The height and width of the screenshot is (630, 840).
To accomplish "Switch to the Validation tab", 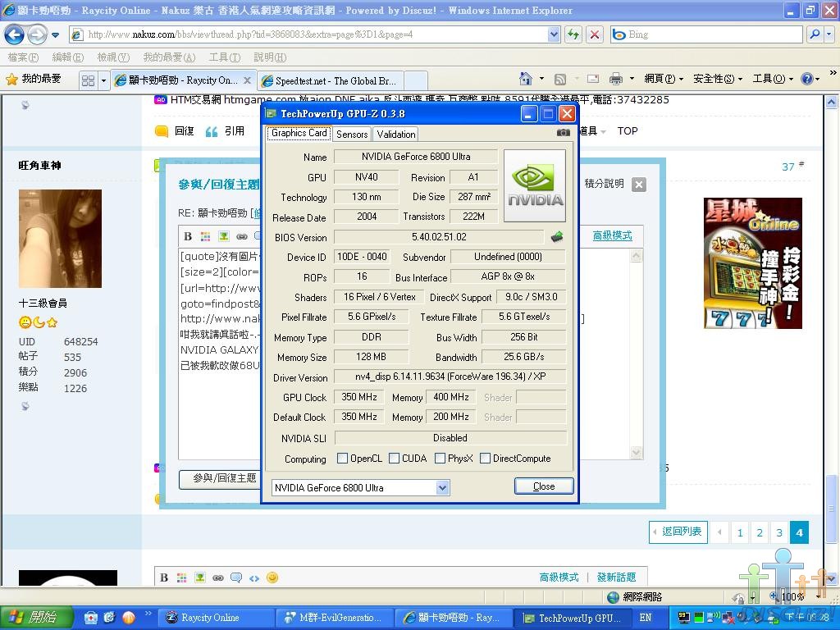I will (396, 135).
